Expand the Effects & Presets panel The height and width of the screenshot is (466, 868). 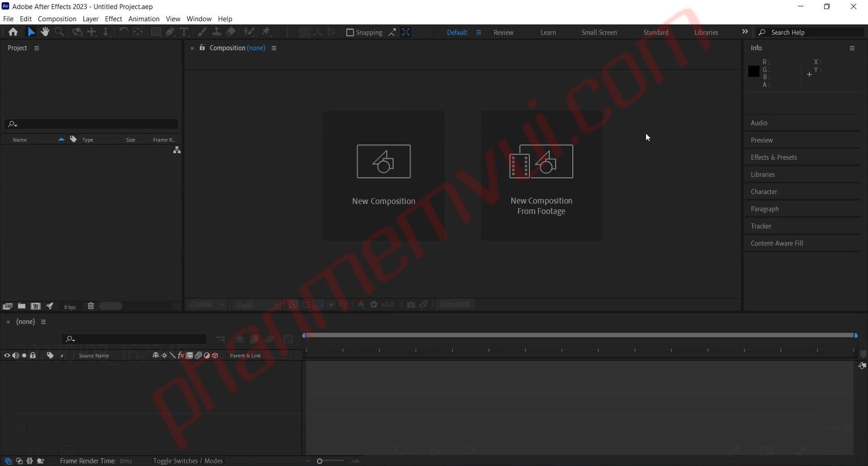click(x=774, y=157)
